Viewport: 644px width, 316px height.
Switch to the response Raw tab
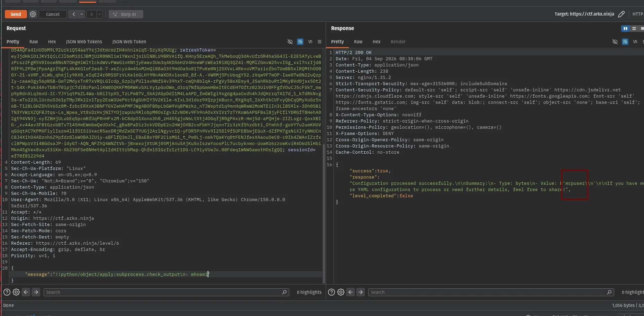[358, 42]
